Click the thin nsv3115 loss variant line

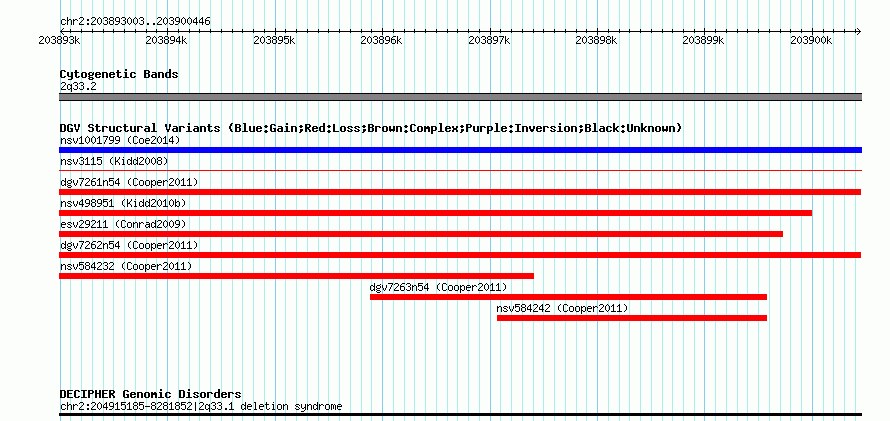[x=460, y=170]
